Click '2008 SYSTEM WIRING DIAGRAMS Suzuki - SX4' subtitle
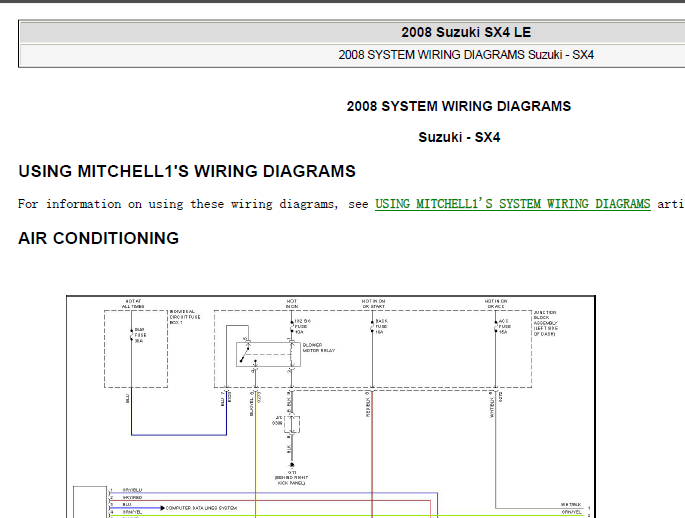The width and height of the screenshot is (685, 518). (466, 55)
